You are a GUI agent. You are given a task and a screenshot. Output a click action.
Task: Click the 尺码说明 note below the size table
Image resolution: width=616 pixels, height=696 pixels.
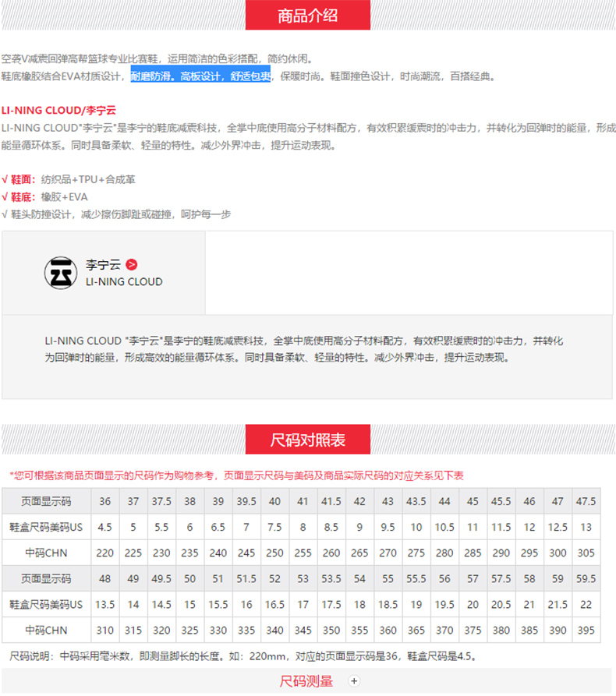(243, 656)
